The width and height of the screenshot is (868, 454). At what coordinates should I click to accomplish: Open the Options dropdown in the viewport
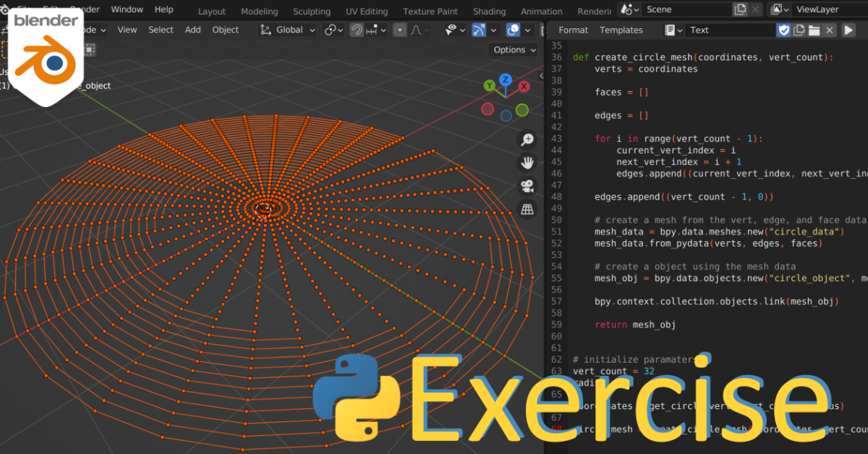513,49
